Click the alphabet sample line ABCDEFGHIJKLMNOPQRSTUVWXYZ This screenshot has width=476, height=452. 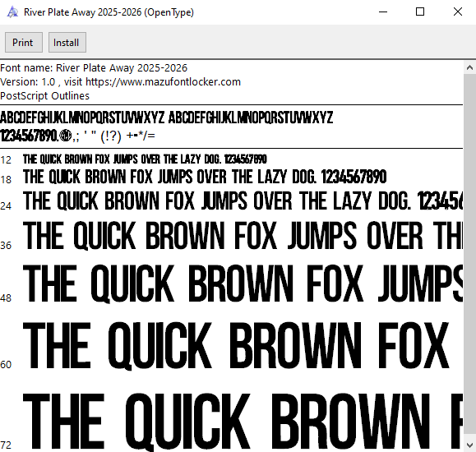(x=166, y=118)
